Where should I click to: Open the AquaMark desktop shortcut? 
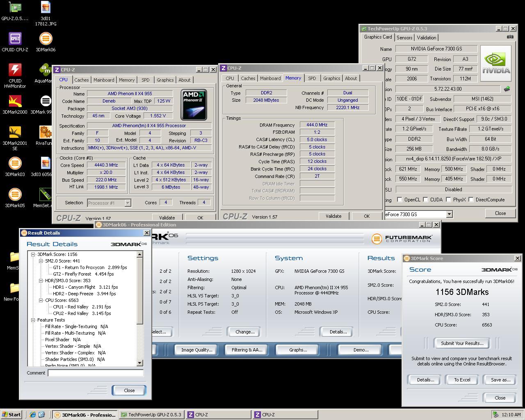click(46, 70)
